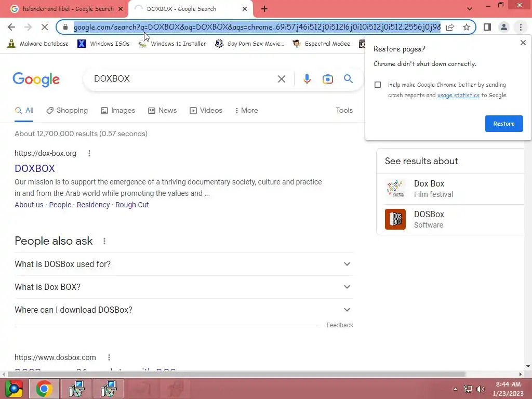Switch to Videos results

[x=206, y=111]
